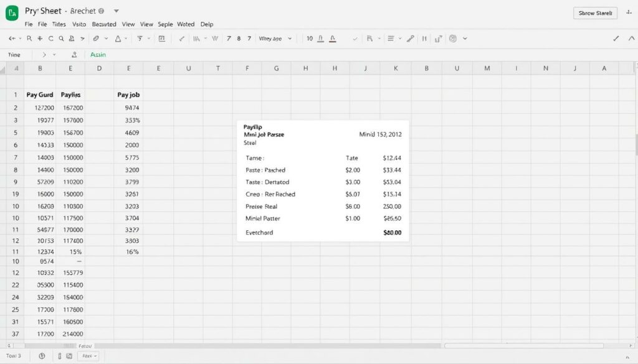This screenshot has width=638, height=364.
Task: Collapse toolbar with the up chevron
Action: pos(632,39)
